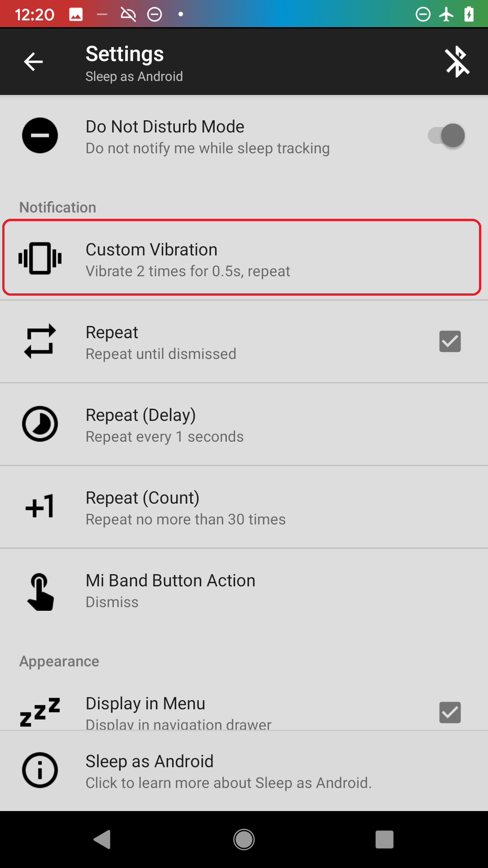Tap the Bluetooth disabled icon

pyautogui.click(x=457, y=62)
